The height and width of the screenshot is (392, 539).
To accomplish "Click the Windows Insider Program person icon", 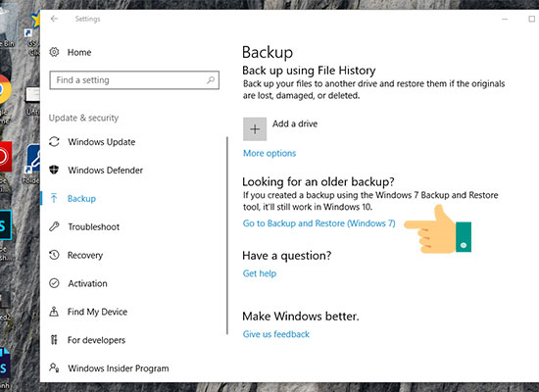I will point(54,367).
